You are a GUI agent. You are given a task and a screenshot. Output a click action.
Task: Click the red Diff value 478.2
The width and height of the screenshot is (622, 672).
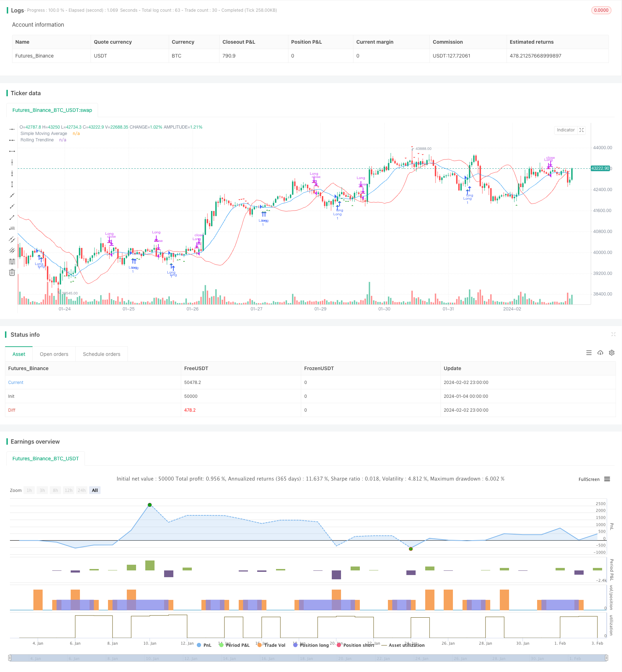click(190, 410)
